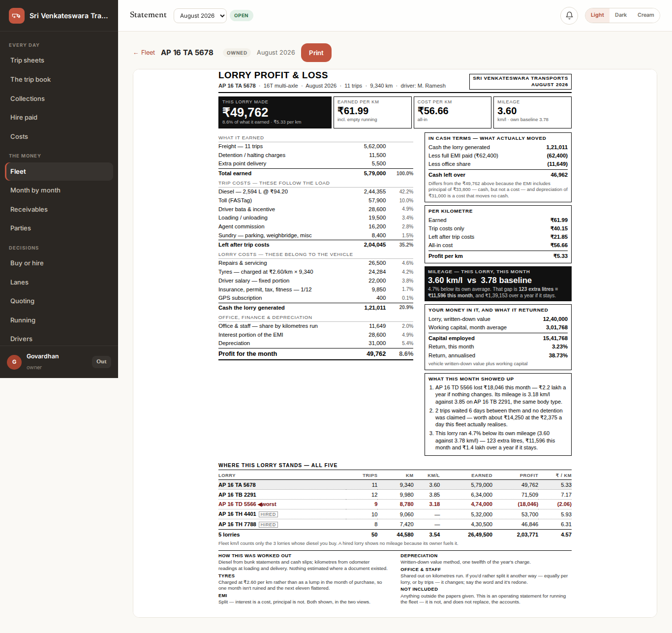Open Lanes page

click(x=59, y=283)
